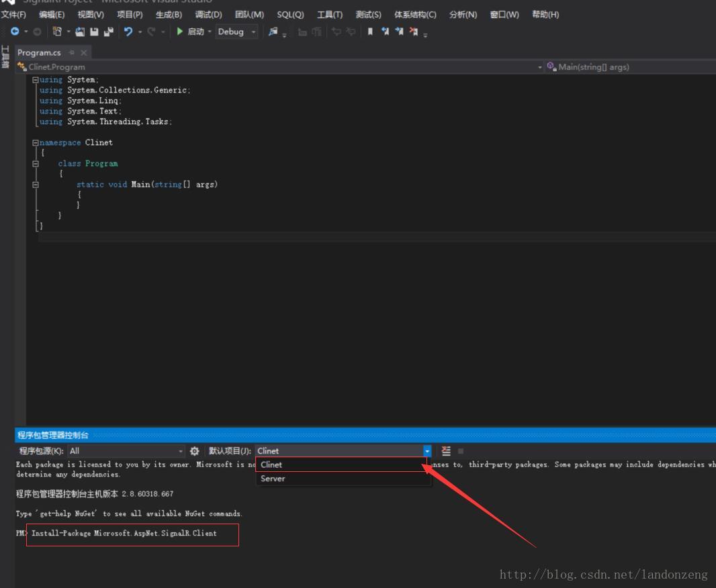Click the Undo icon in toolbar
The width and height of the screenshot is (716, 588).
pyautogui.click(x=128, y=32)
